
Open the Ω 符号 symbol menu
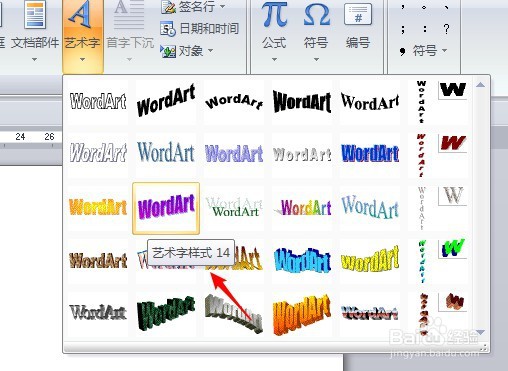coord(316,32)
